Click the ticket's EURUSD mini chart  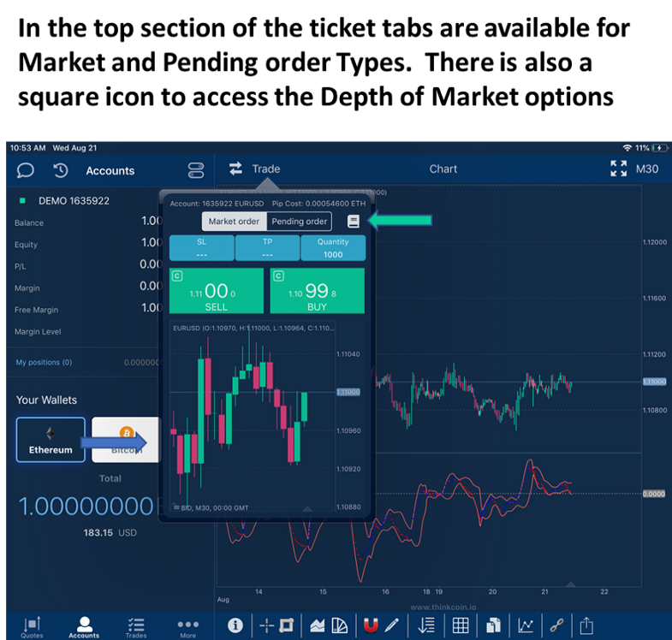tap(253, 416)
